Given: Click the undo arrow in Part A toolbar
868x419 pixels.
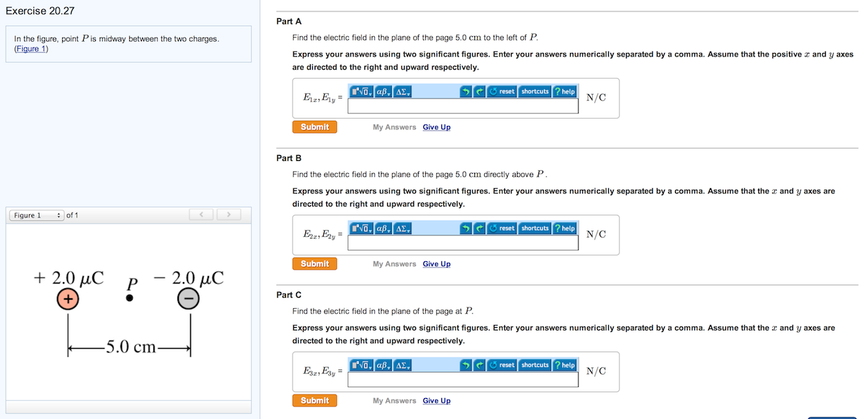Looking at the screenshot, I should point(466,91).
